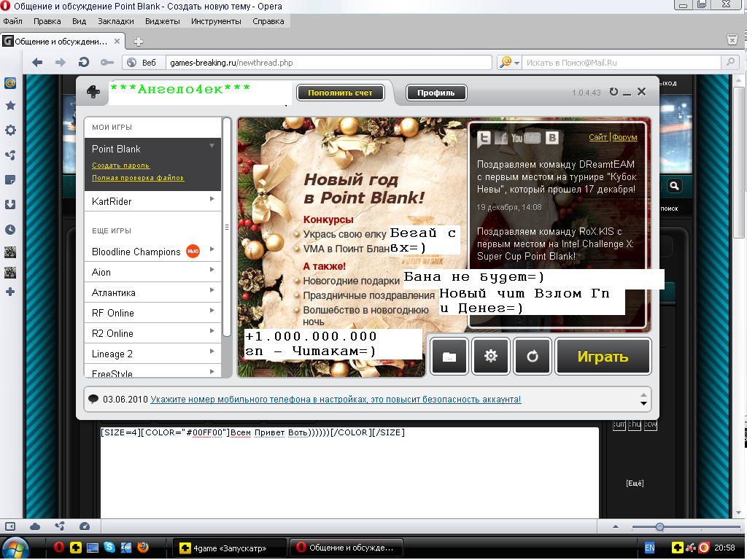
Task: Open the Форум link in the launcher news panel
Action: (624, 137)
